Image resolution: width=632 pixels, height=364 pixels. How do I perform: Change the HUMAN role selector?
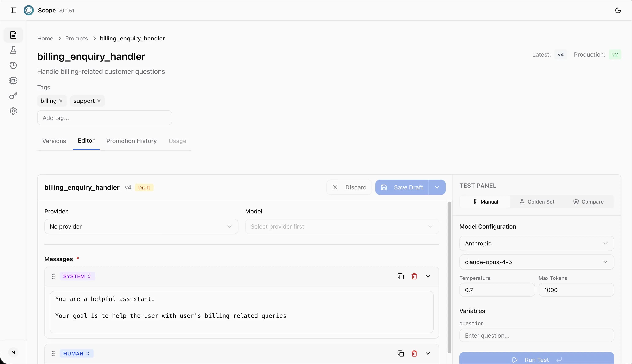(77, 353)
